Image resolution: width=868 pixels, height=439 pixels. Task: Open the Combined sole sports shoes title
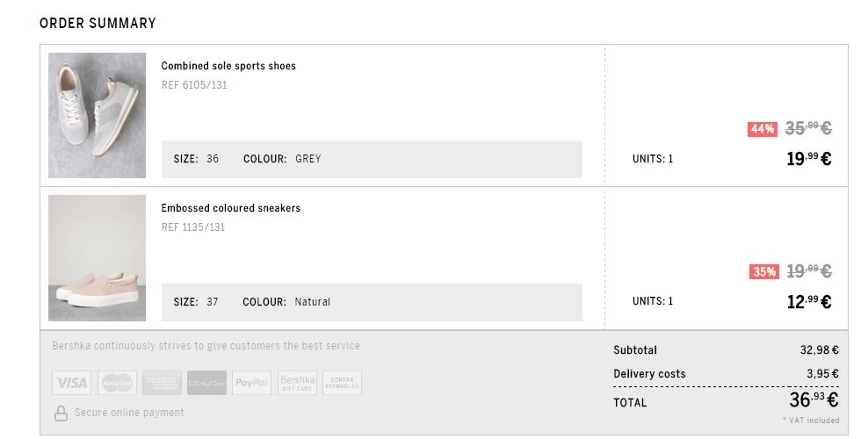(x=228, y=66)
